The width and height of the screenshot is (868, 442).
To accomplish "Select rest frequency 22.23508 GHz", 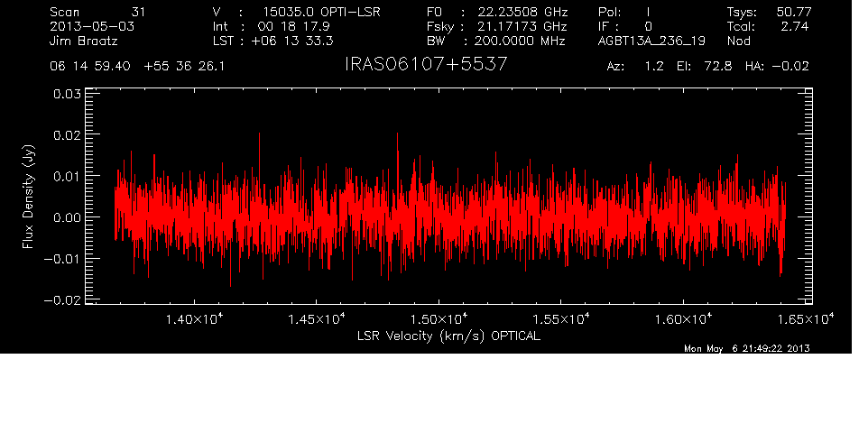I will [x=523, y=12].
